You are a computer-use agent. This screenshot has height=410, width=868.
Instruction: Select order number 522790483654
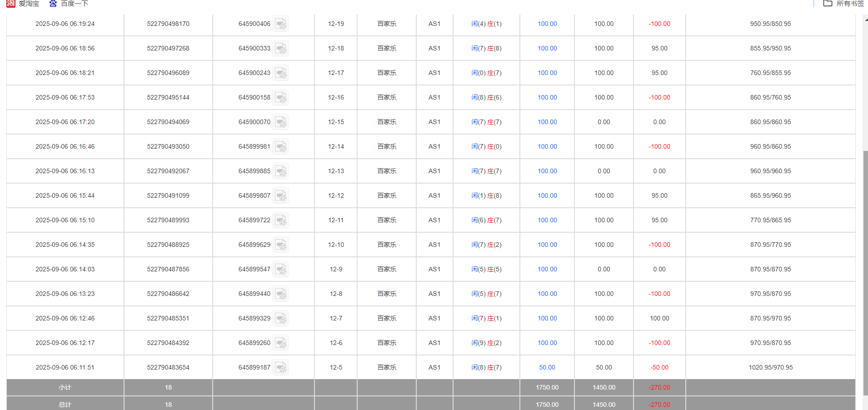point(168,367)
